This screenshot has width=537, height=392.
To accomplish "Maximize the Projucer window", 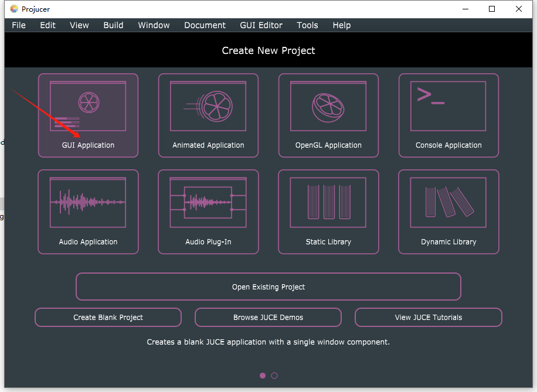I will pos(492,9).
